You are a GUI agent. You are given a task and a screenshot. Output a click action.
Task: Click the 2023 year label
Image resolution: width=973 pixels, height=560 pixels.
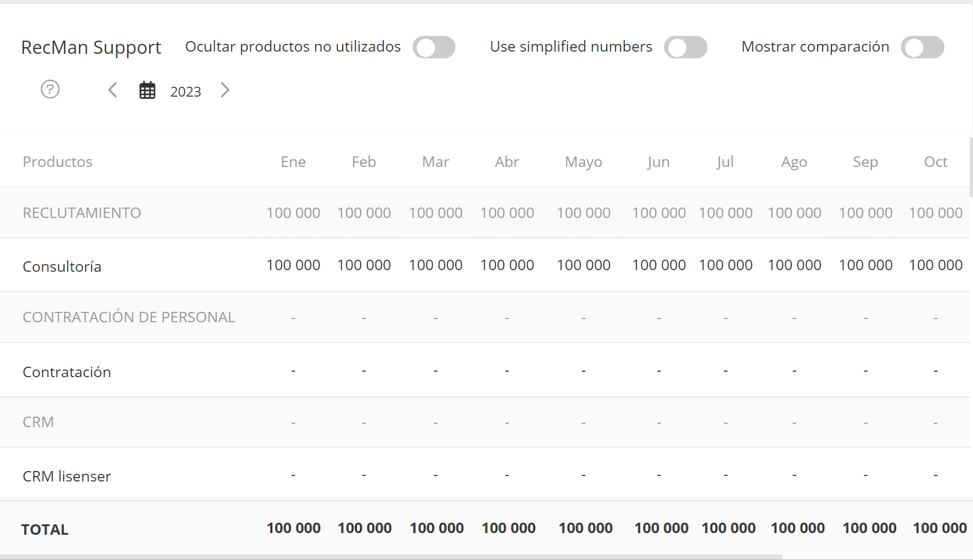coord(186,92)
